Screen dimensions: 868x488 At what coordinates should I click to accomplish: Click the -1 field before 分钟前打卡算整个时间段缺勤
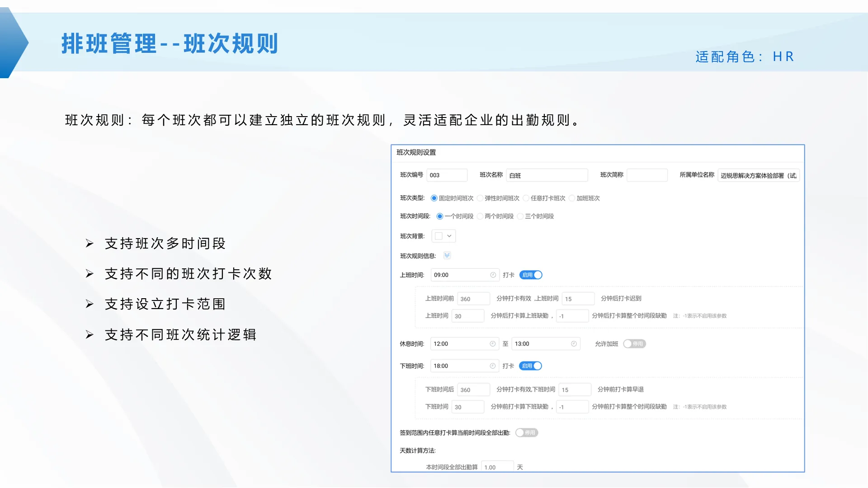click(x=572, y=407)
